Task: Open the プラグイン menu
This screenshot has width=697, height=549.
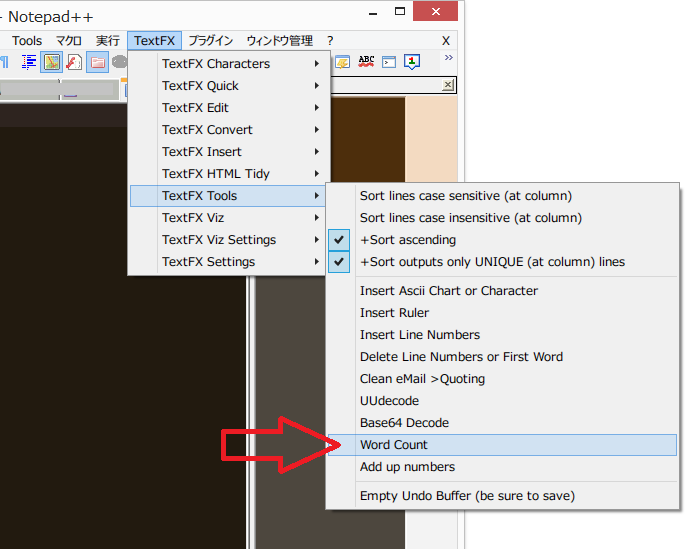Action: coord(211,41)
